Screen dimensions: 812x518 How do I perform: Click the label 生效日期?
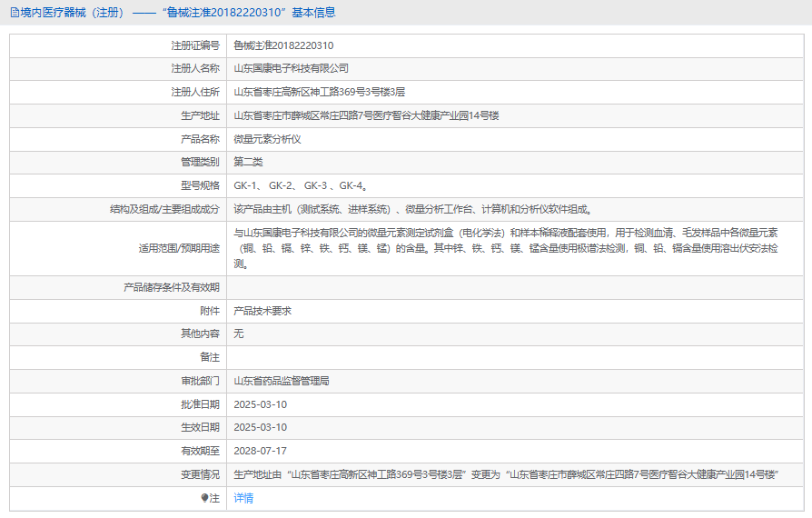200,427
